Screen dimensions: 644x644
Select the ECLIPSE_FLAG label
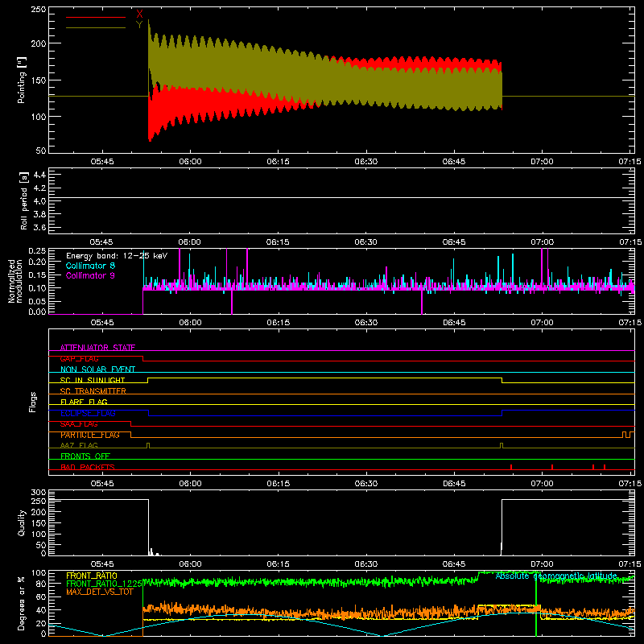tap(88, 413)
